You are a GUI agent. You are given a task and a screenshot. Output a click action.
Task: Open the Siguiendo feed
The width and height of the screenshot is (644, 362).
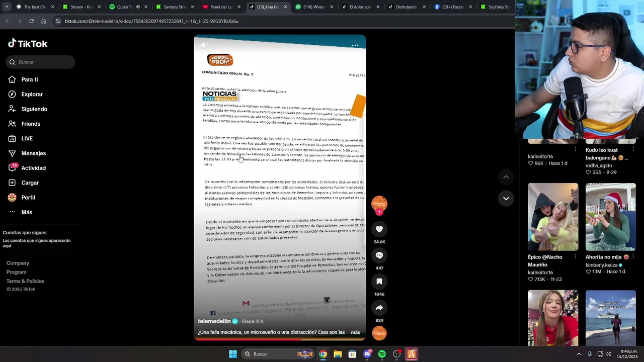pyautogui.click(x=28, y=109)
